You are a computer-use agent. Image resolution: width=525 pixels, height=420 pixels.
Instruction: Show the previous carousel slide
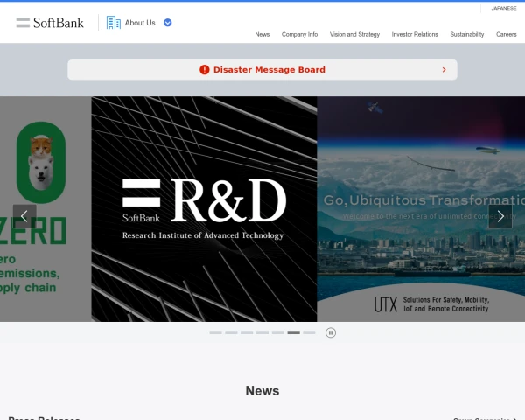[24, 215]
